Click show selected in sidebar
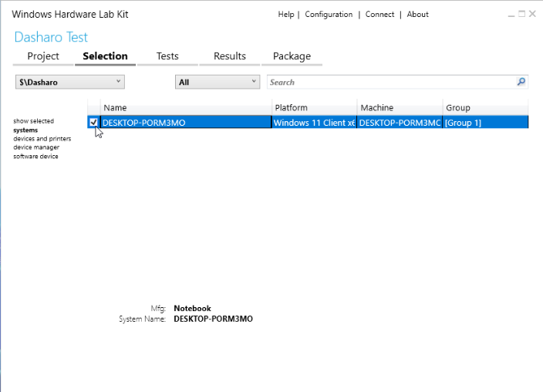The width and height of the screenshot is (543, 392). point(34,121)
